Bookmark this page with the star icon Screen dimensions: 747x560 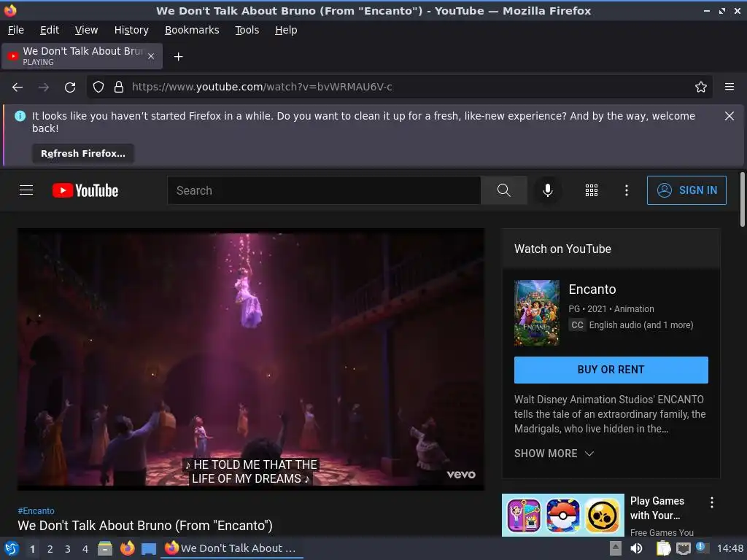(x=700, y=87)
